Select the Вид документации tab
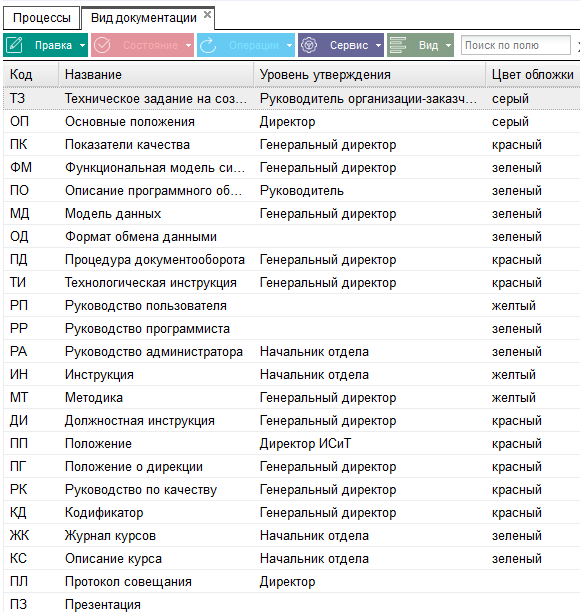The height and width of the screenshot is (612, 580). pos(144,18)
